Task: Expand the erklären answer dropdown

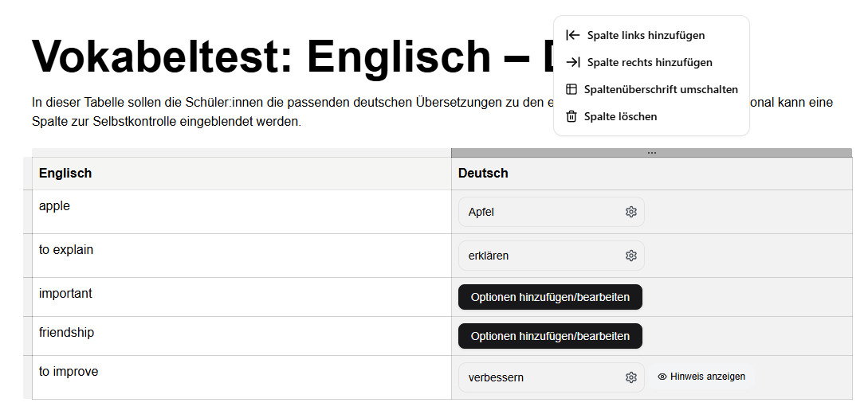Action: [540, 256]
